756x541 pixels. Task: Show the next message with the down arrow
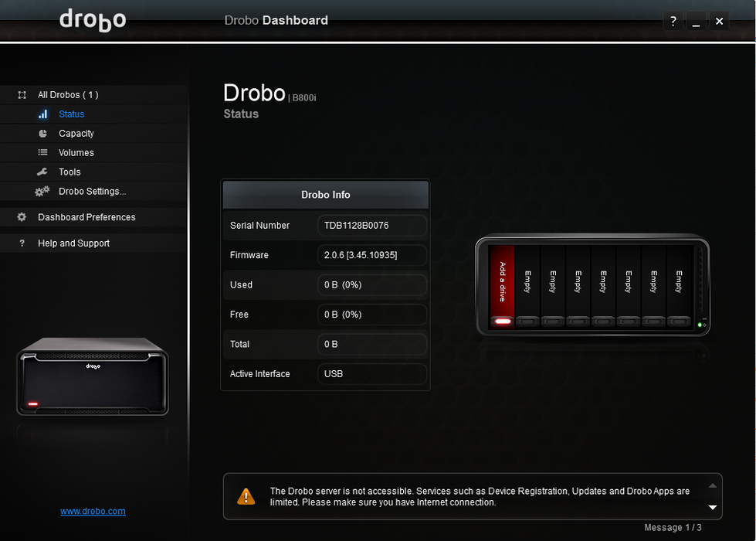712,508
